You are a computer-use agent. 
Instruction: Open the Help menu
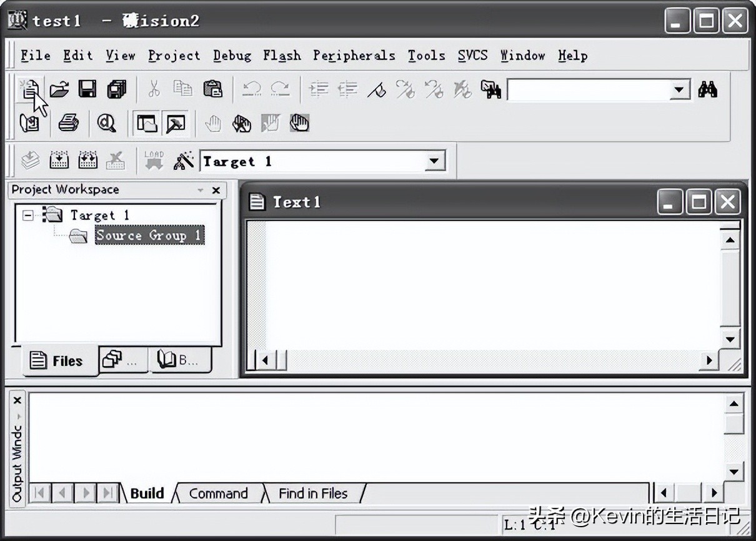click(x=573, y=56)
